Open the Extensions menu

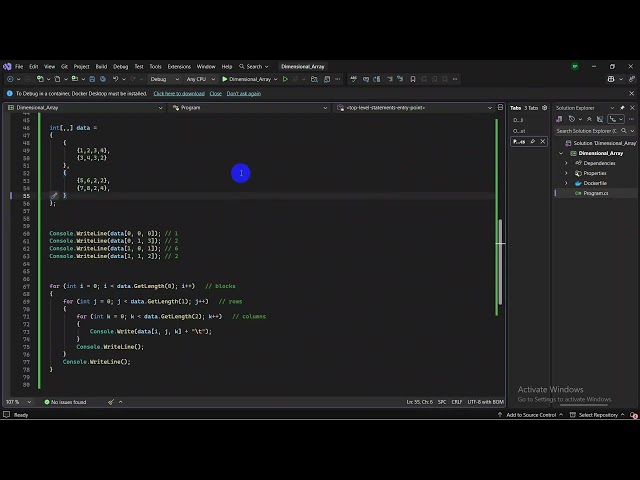[179, 67]
